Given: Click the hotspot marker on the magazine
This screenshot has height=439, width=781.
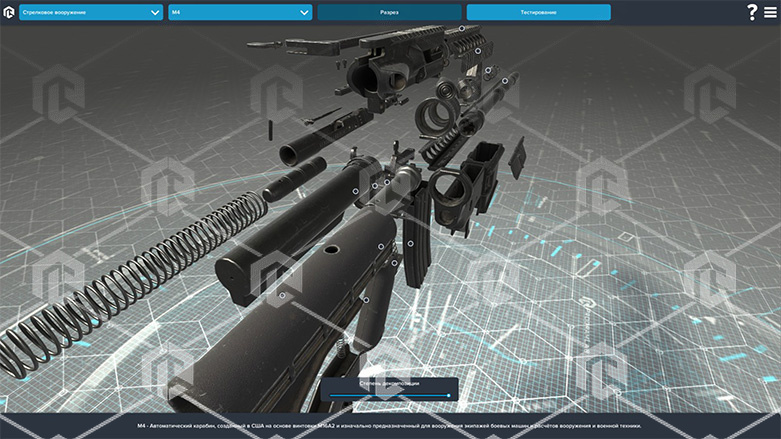Looking at the screenshot, I should pyautogui.click(x=409, y=243).
